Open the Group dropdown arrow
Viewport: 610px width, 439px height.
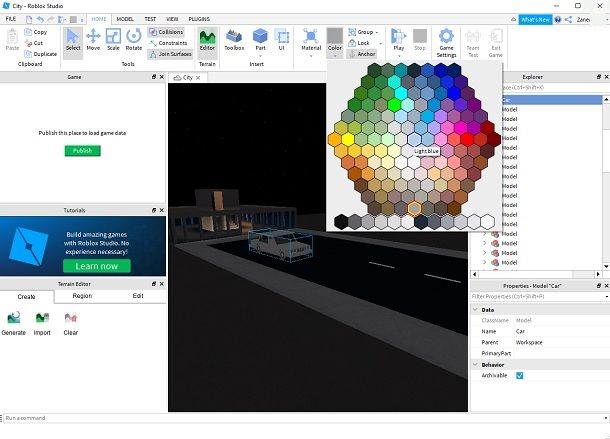coord(377,32)
